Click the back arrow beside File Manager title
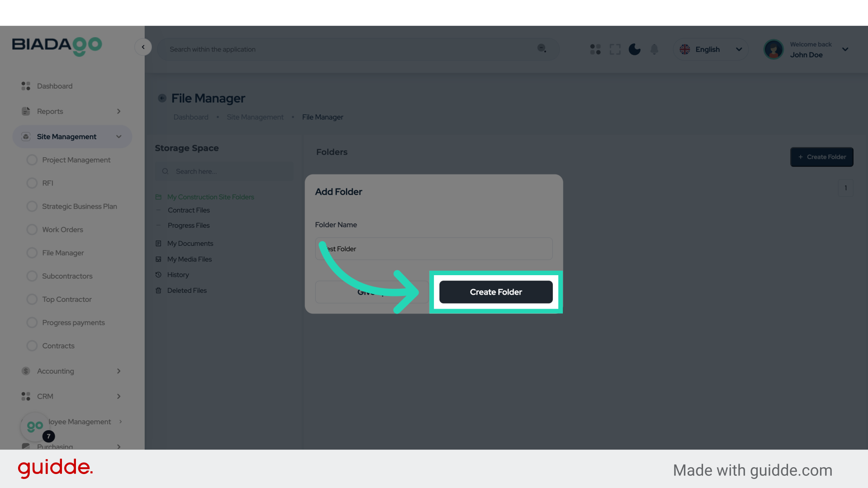The width and height of the screenshot is (868, 488). tap(162, 98)
